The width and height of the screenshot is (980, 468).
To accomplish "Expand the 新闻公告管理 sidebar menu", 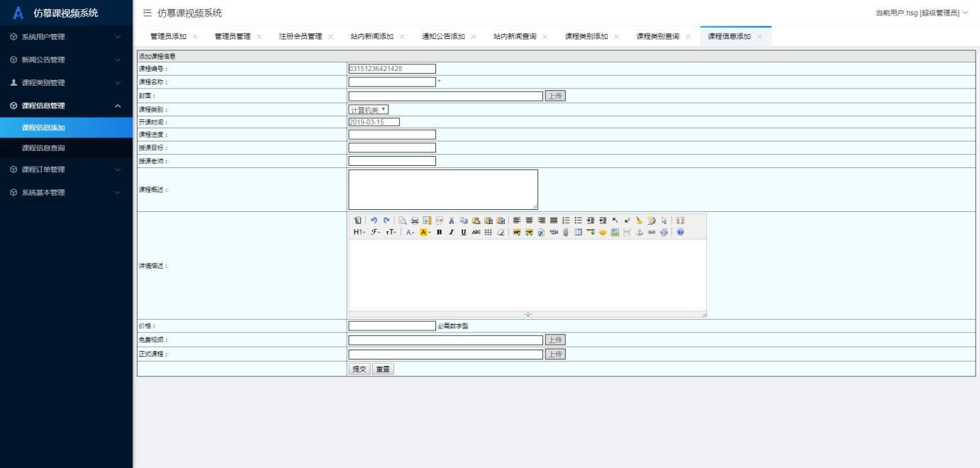I will pyautogui.click(x=66, y=60).
